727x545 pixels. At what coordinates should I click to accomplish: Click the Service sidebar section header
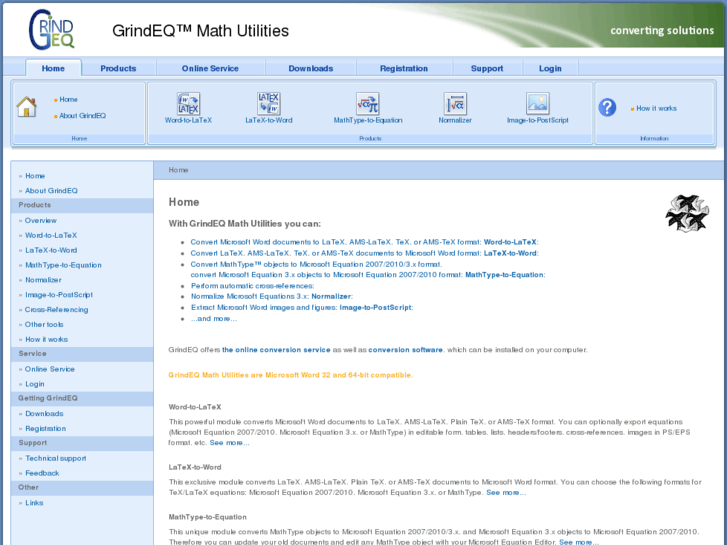tap(82, 353)
